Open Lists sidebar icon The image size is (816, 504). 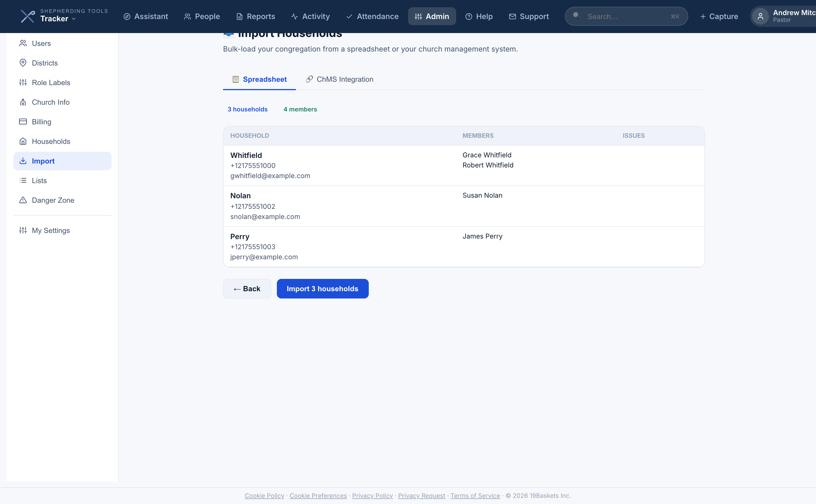click(23, 181)
